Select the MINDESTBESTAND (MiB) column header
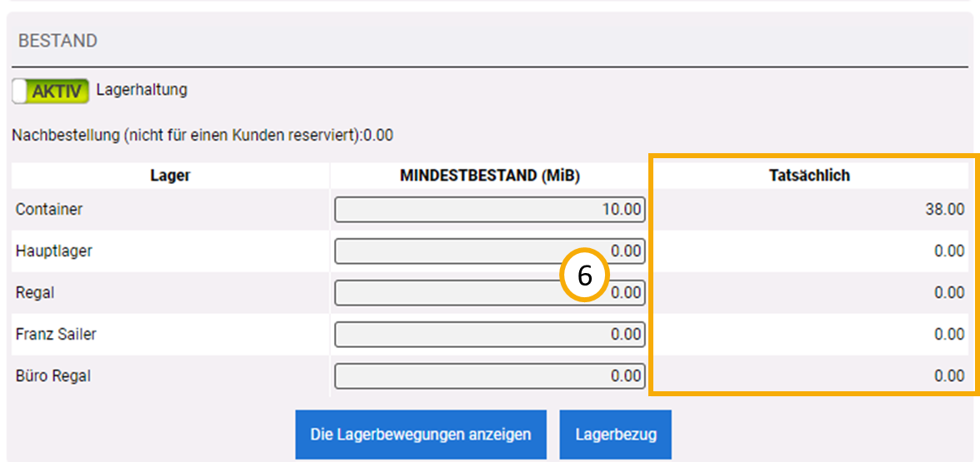980x462 pixels. click(x=489, y=176)
